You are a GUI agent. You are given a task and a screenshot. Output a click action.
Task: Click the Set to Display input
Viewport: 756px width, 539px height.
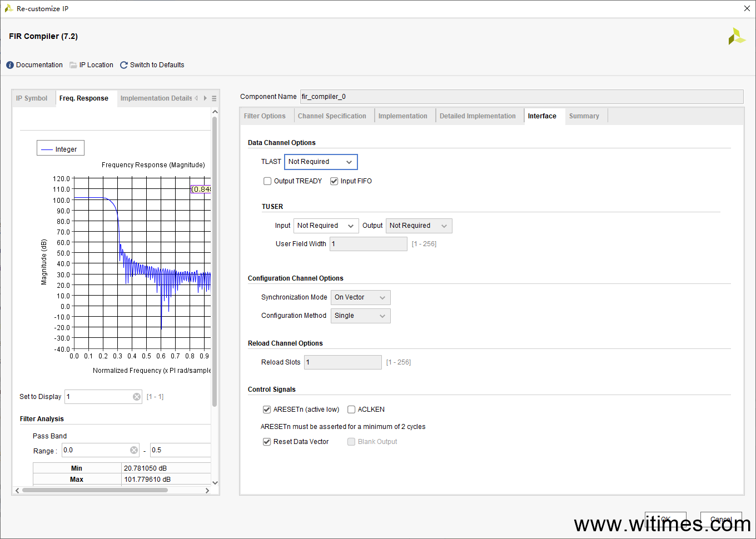click(103, 397)
